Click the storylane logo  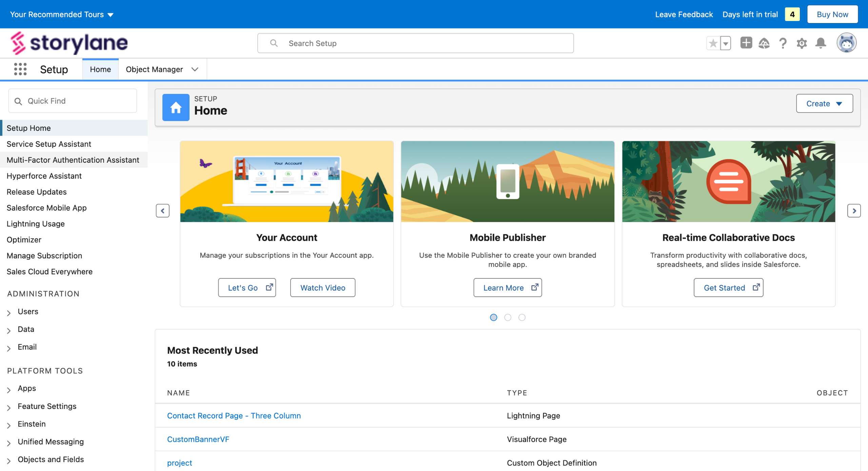click(69, 43)
